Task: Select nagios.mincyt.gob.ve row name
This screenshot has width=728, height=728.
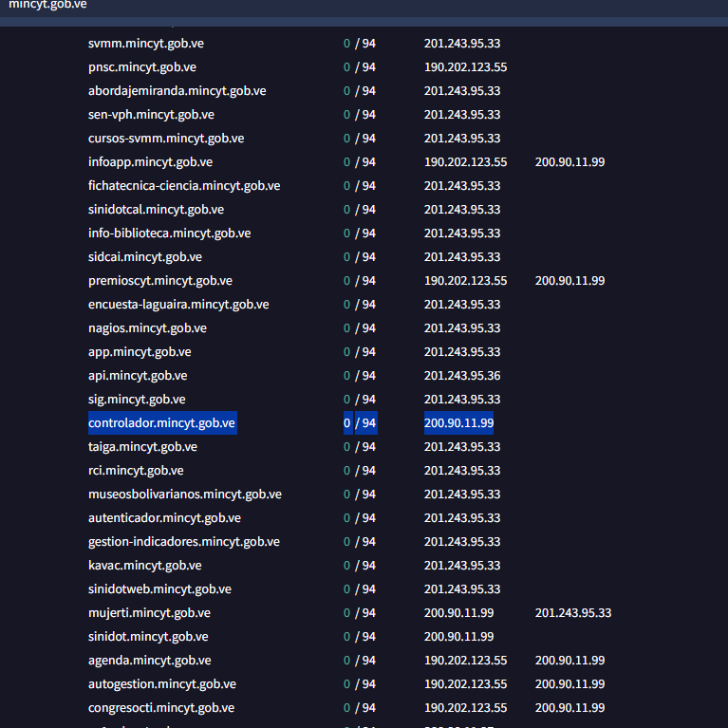Action: pyautogui.click(x=147, y=327)
